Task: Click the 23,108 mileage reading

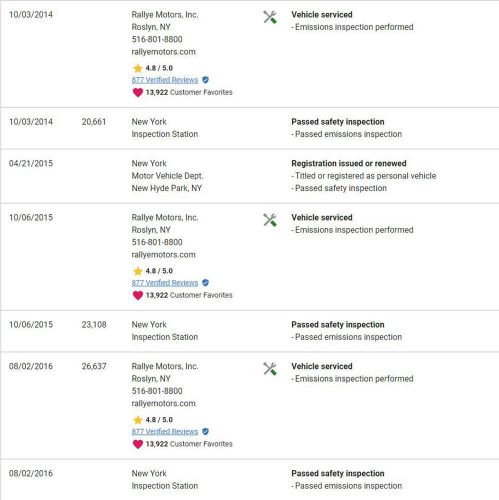Action: click(94, 325)
